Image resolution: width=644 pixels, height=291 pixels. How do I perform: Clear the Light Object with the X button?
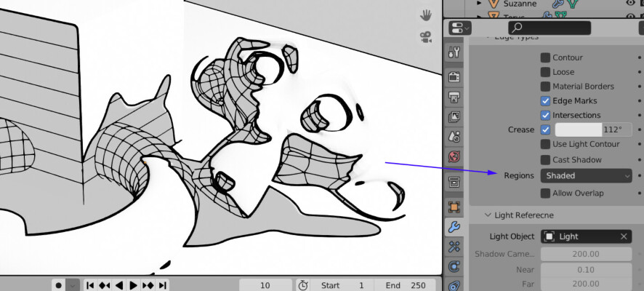click(624, 236)
